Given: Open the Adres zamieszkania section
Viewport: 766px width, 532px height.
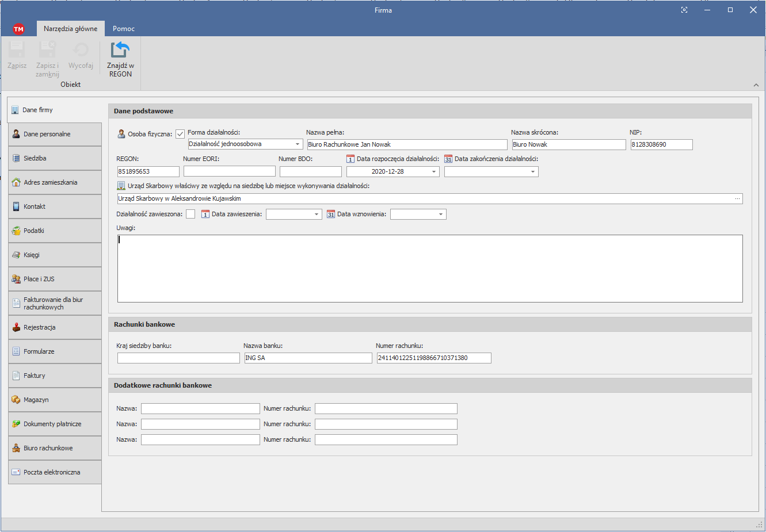Looking at the screenshot, I should click(x=55, y=182).
